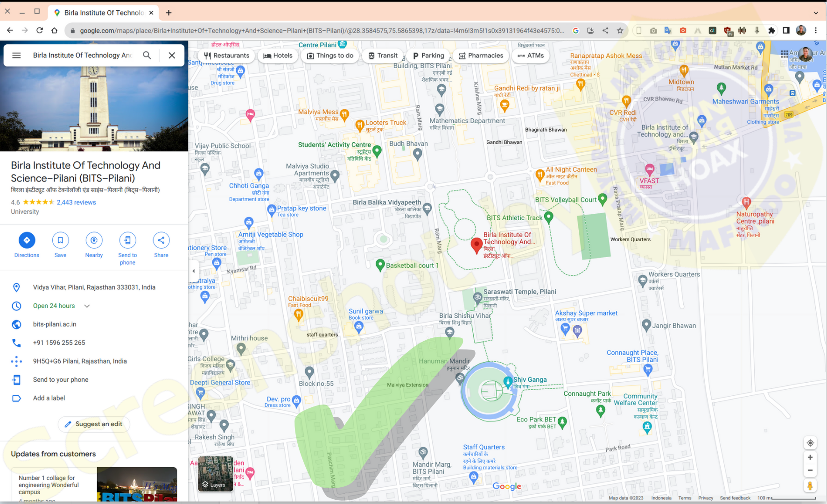Image resolution: width=827 pixels, height=504 pixels.
Task: Click the phone number +91 1596 255 265
Action: click(x=59, y=343)
